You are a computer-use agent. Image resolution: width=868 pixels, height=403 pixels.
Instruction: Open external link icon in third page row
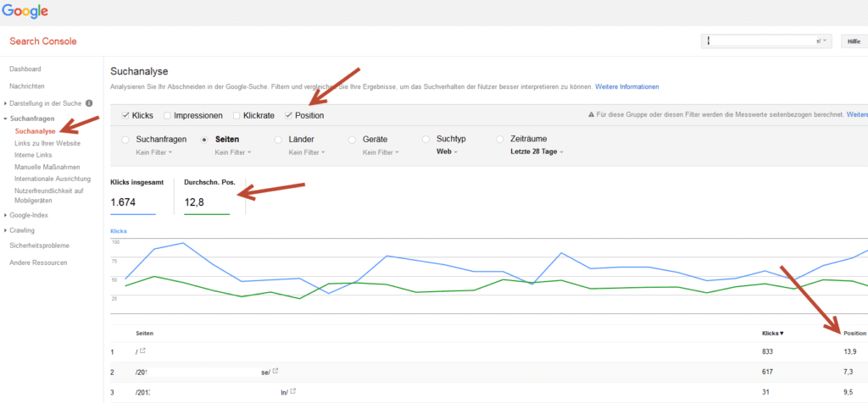[x=294, y=391]
